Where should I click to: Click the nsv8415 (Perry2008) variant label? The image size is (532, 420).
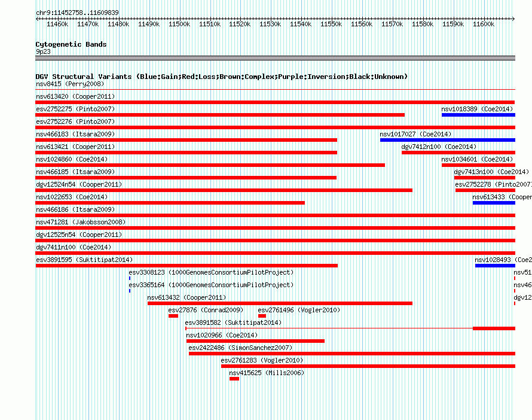coord(70,84)
